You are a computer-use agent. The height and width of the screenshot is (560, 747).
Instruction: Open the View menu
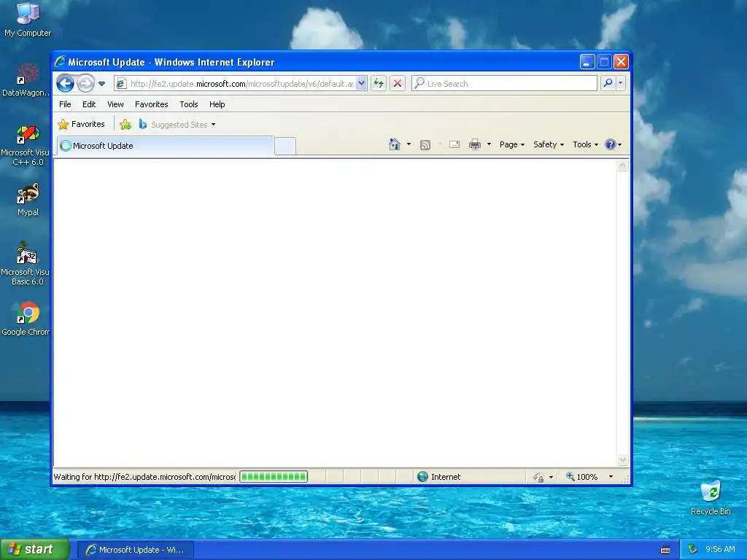pos(115,104)
